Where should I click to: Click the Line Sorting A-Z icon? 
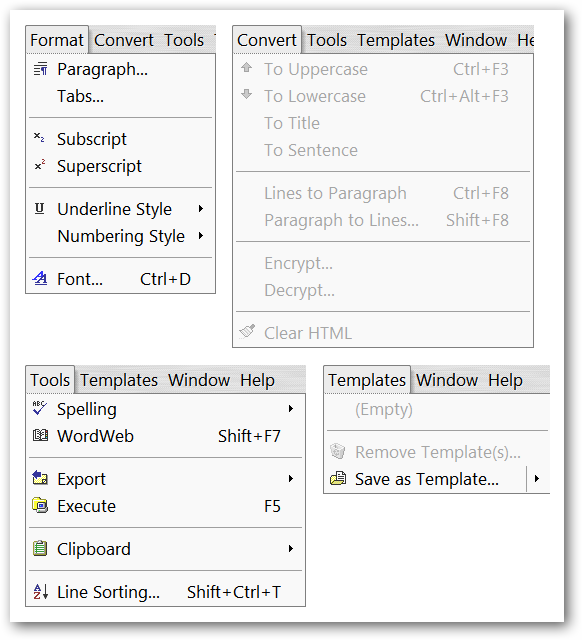tap(40, 591)
